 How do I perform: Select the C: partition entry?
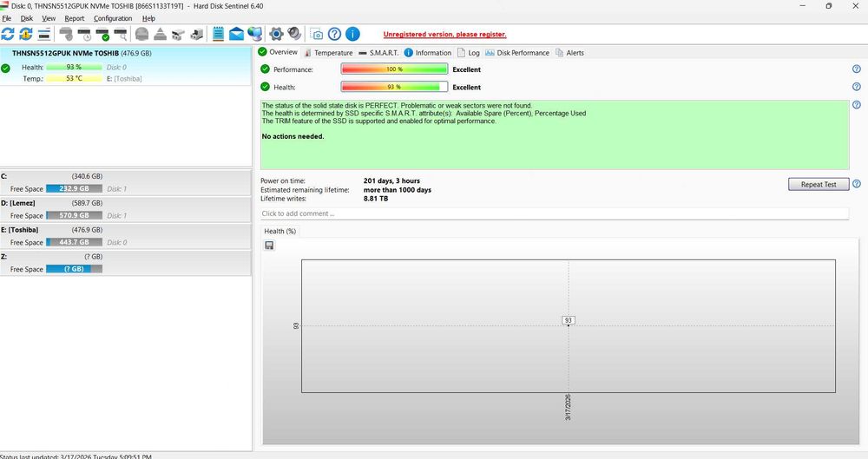[126, 183]
